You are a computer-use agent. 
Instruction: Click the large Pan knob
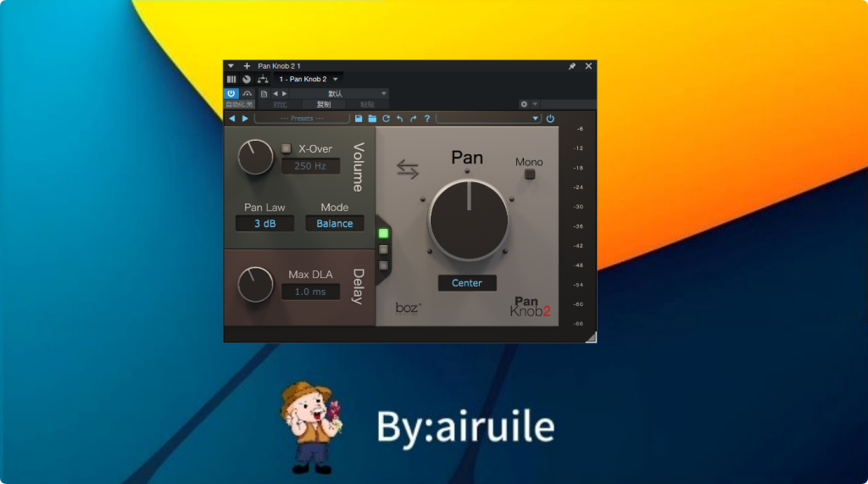pos(469,220)
